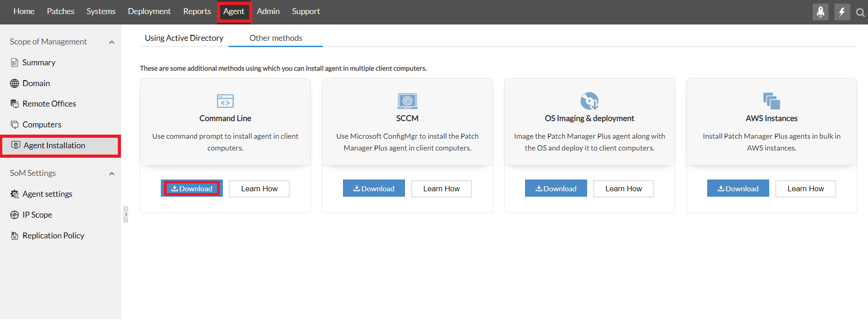868x320 pixels.
Task: Download the OS Imaging agent
Action: [x=556, y=189]
